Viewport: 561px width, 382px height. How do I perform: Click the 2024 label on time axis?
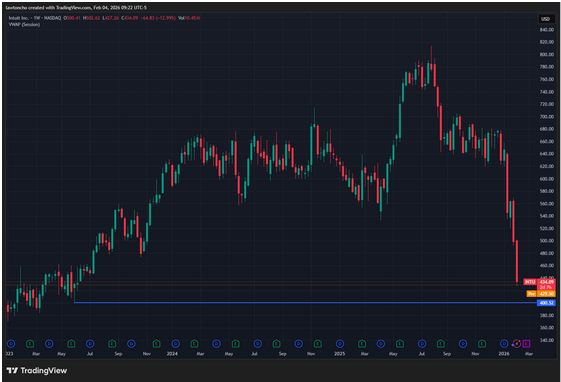pos(172,354)
